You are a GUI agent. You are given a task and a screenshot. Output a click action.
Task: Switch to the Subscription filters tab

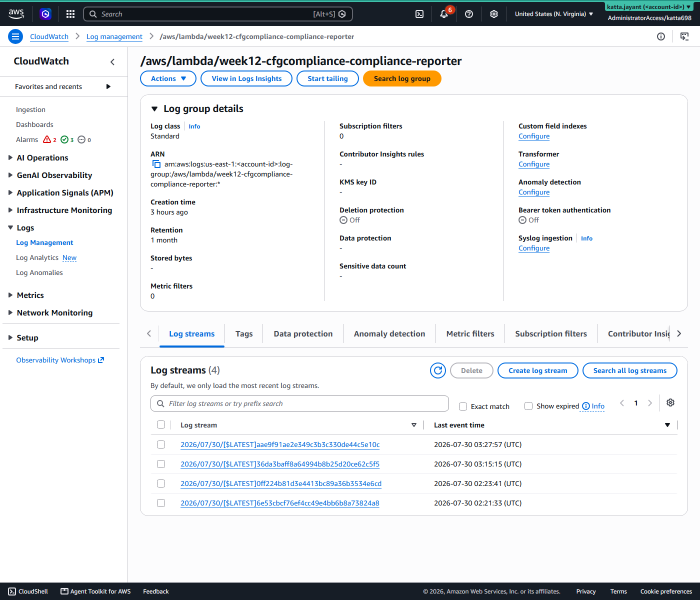pyautogui.click(x=551, y=334)
